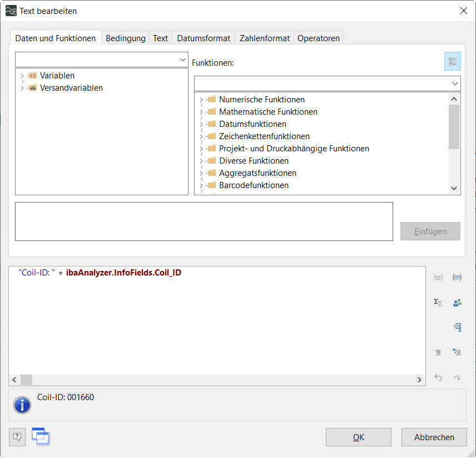Click the blue clamp-shaped icon beside the editor
The height and width of the screenshot is (458, 476).
click(x=457, y=327)
